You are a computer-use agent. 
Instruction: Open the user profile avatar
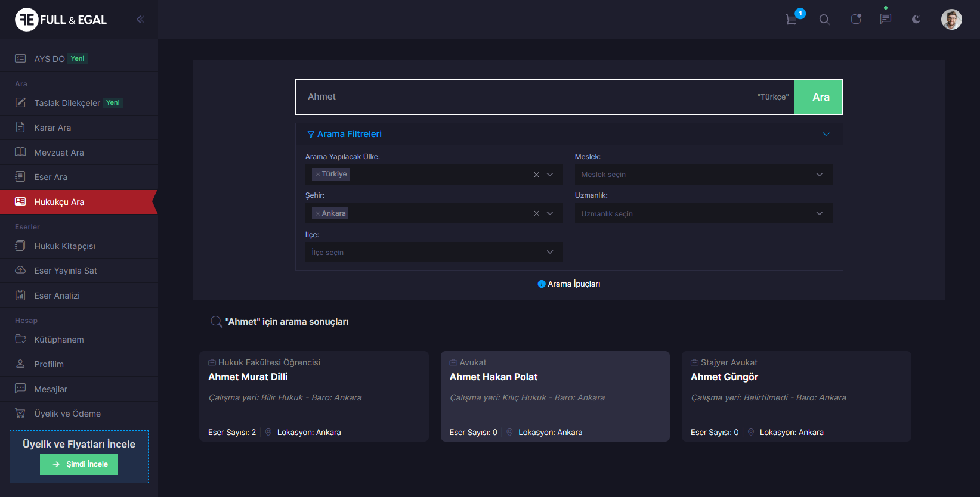(951, 20)
